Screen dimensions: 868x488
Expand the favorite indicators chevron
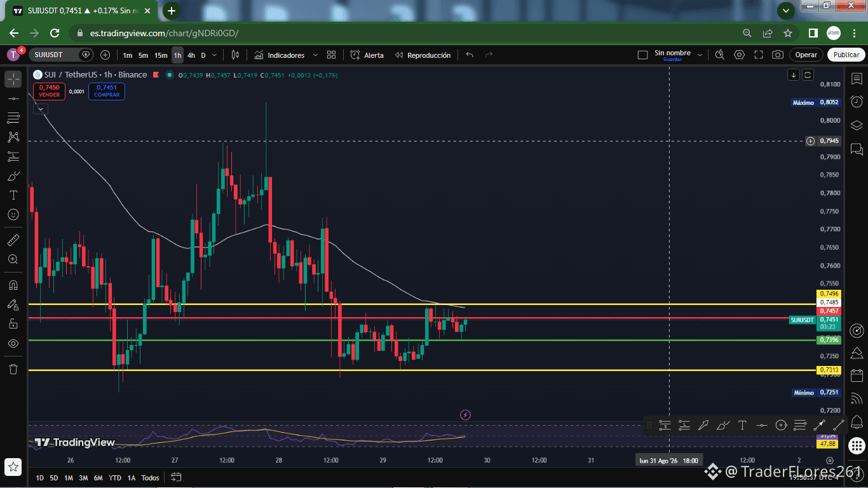click(315, 55)
